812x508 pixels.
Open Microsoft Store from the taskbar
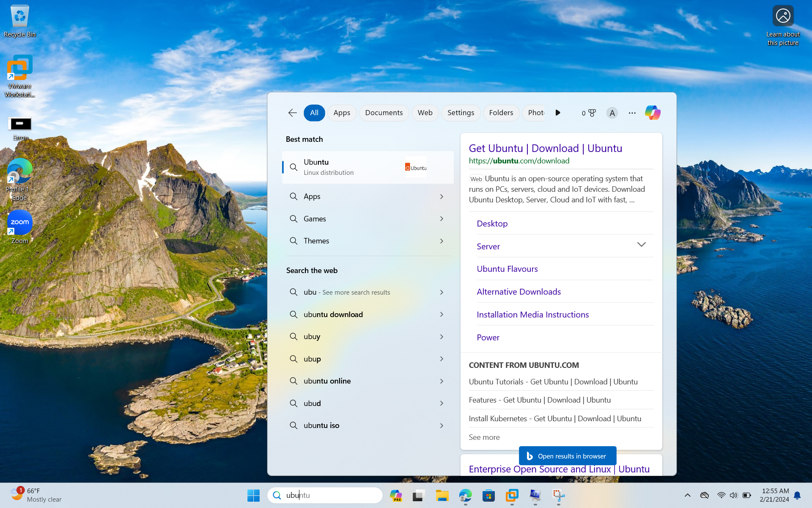click(488, 495)
